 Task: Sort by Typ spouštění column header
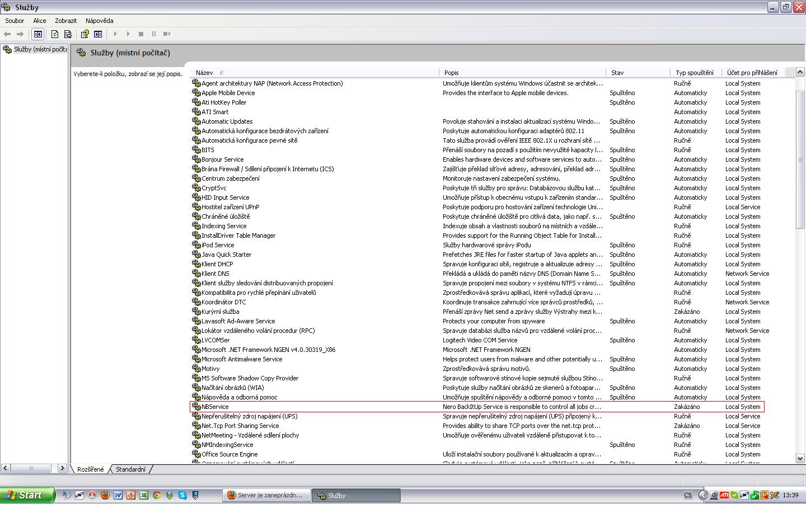[694, 73]
